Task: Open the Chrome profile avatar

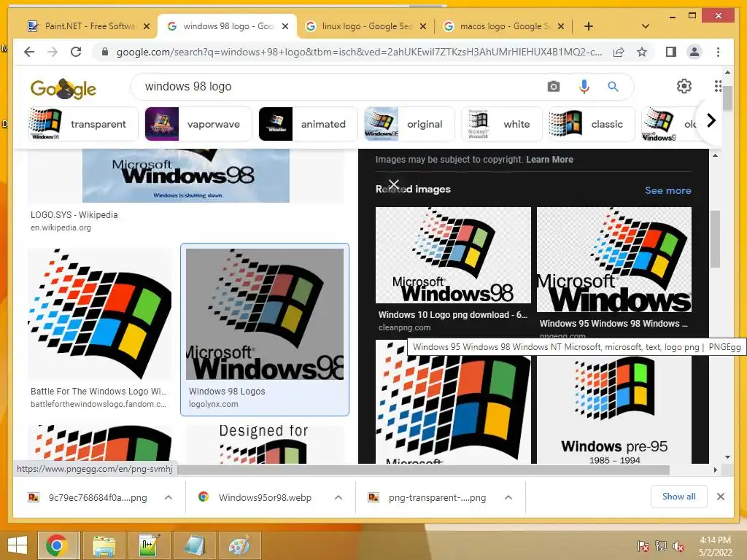Action: 694,52
